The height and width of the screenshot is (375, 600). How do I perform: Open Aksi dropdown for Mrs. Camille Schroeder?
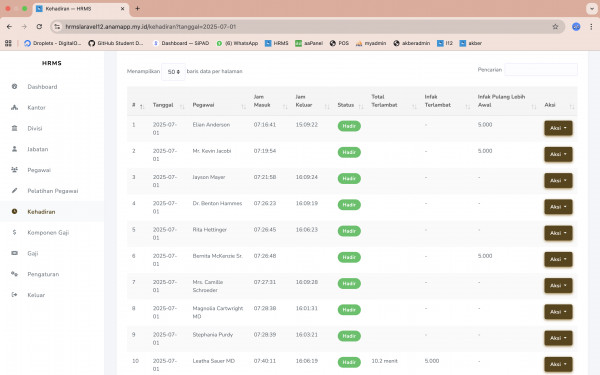coord(558,285)
